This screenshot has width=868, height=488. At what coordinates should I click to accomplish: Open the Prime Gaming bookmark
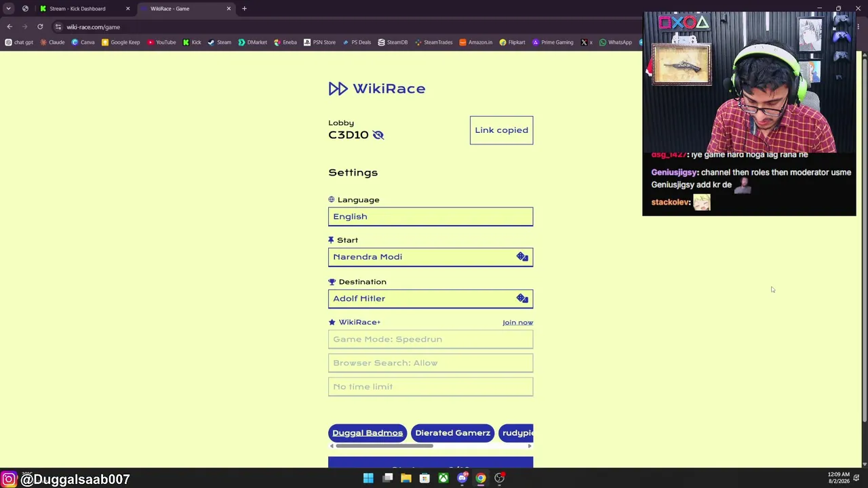(x=553, y=43)
